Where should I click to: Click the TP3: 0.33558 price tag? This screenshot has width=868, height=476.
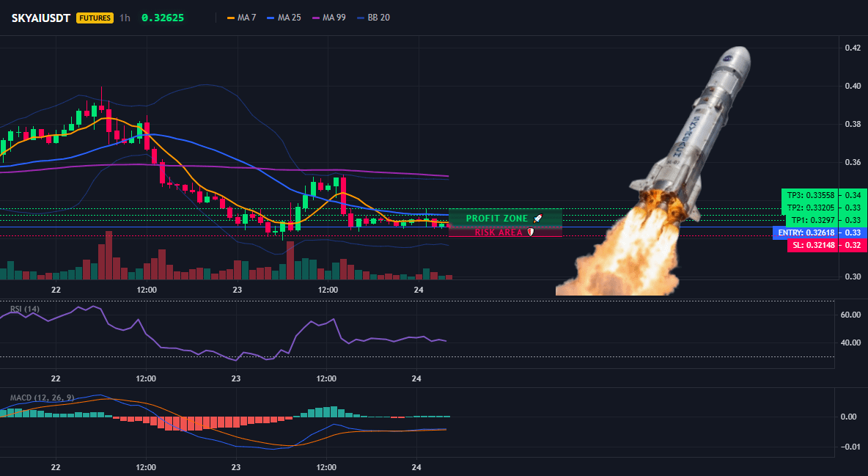pos(810,195)
